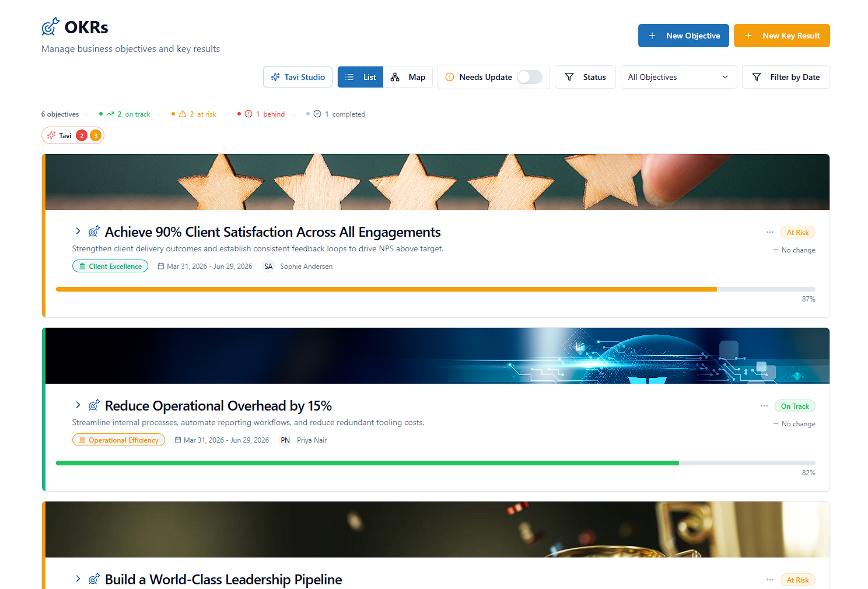The image size is (868, 589).
Task: Click Sophie Andersen owner name
Action: pos(306,267)
